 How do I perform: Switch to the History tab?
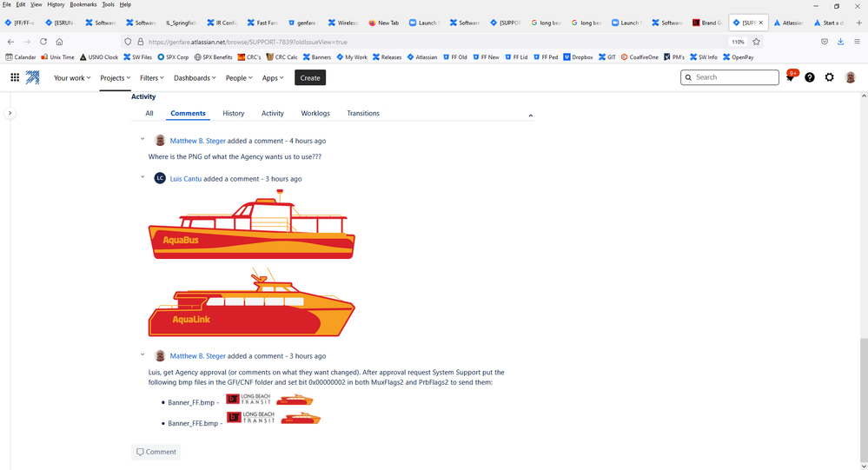tap(233, 113)
